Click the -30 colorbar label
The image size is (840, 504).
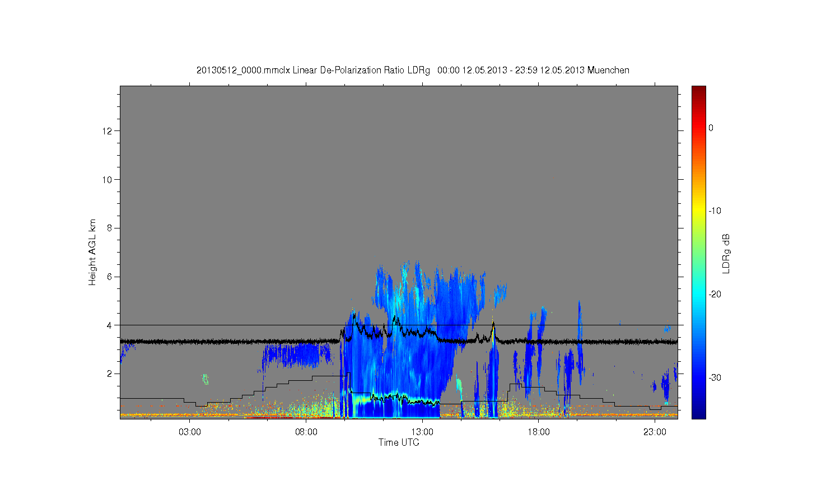[x=715, y=378]
